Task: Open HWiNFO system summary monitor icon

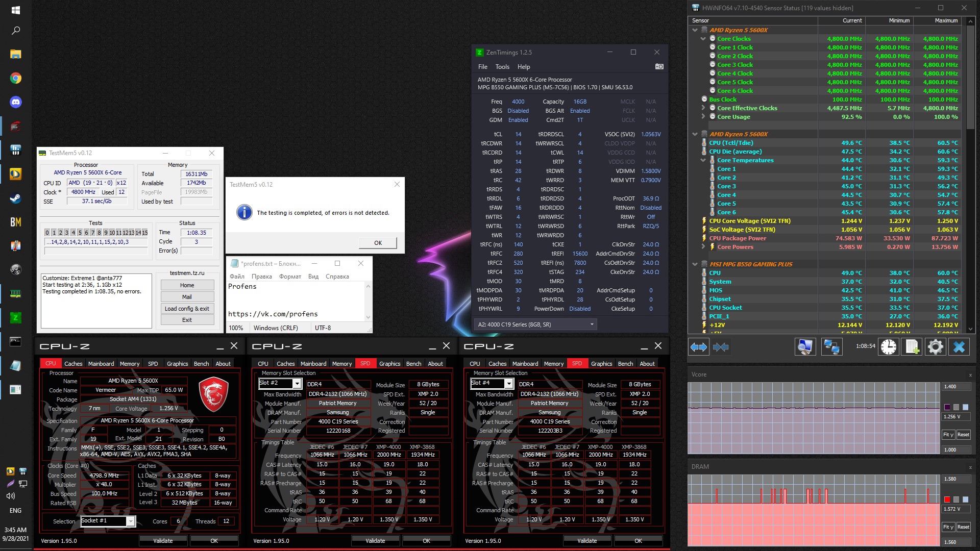Action: point(805,347)
